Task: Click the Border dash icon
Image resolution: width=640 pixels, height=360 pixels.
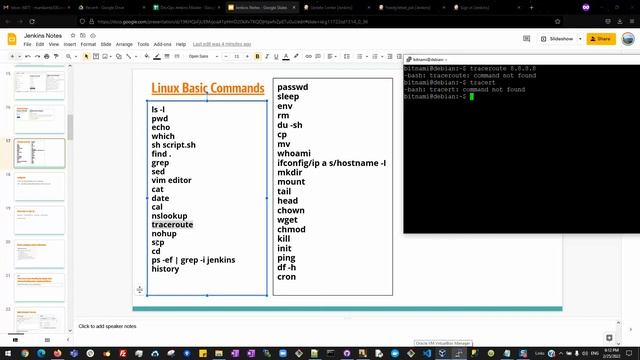Action: [177, 56]
